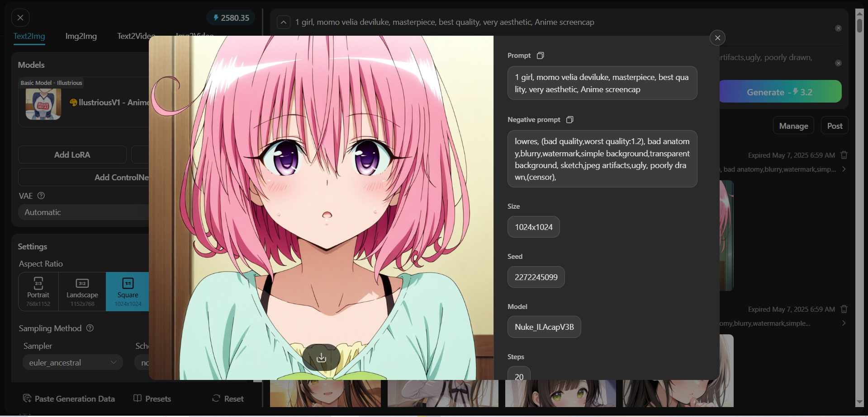Click the Model value Nuke_ILAcapV3B
Image resolution: width=868 pixels, height=417 pixels.
click(x=544, y=327)
